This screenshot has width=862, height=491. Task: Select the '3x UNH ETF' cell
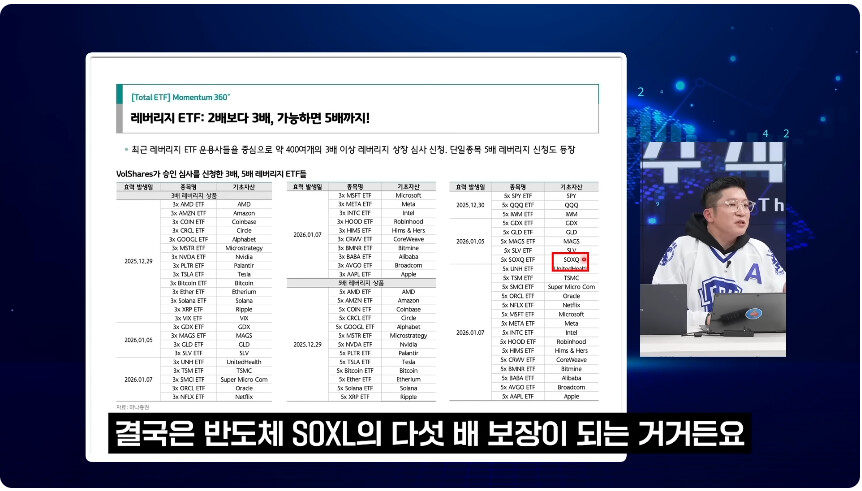coord(188,362)
